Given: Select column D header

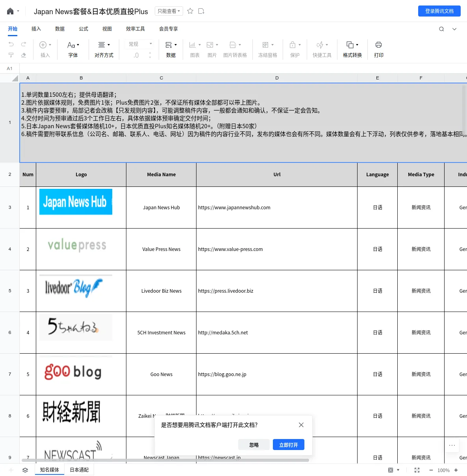Looking at the screenshot, I should click(277, 78).
